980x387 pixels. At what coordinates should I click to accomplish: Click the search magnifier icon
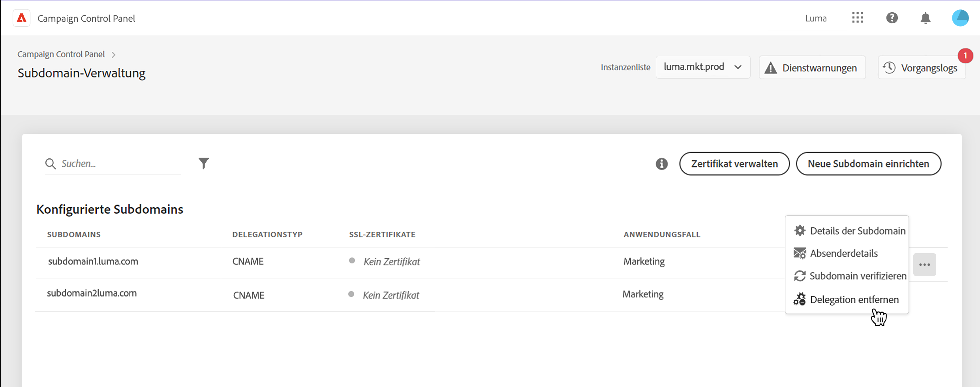coord(51,163)
